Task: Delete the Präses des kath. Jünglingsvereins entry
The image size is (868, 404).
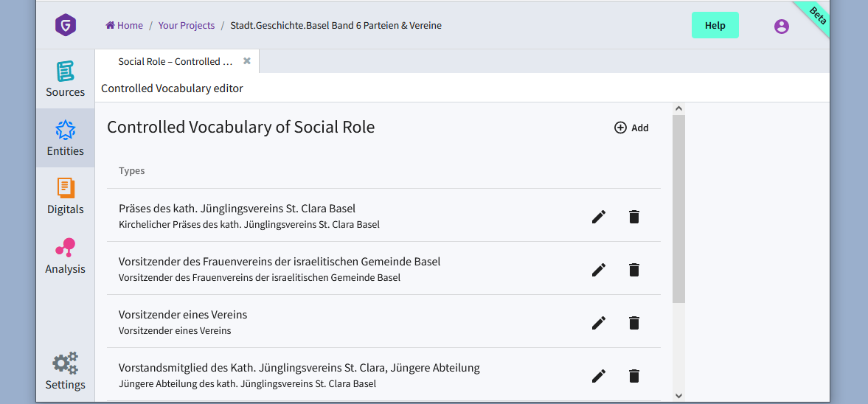Action: tap(633, 217)
